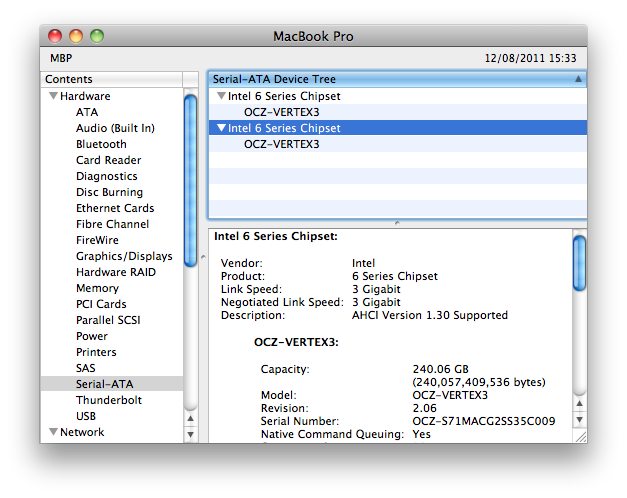Click the date 12/08/2011 15:33
627x498 pixels.
[530, 58]
